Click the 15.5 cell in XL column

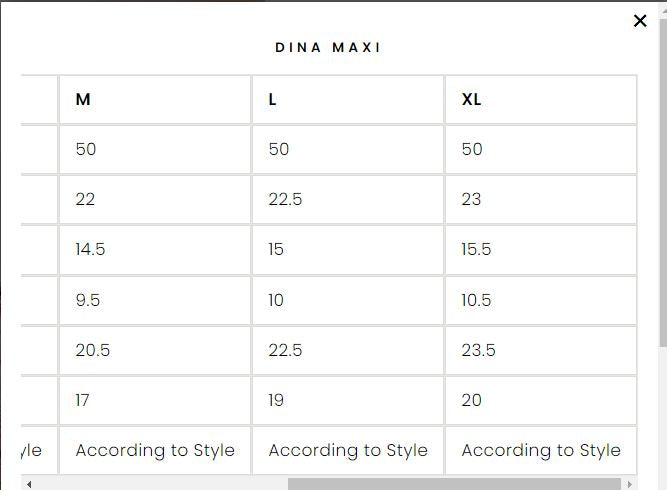pos(476,250)
